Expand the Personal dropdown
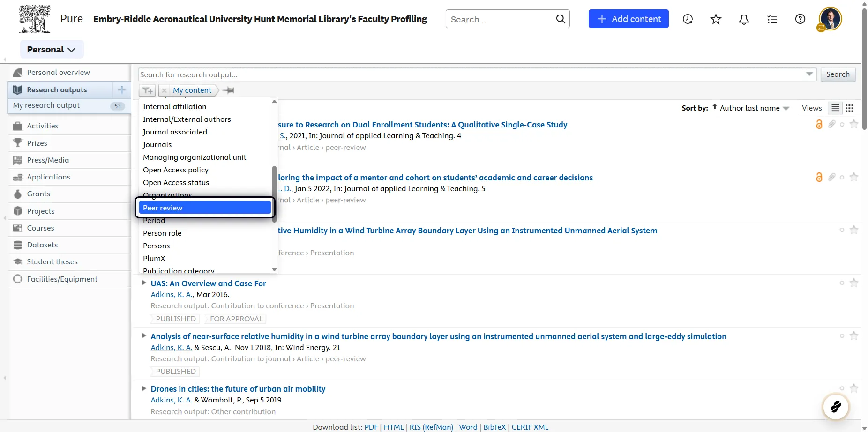 click(x=52, y=49)
